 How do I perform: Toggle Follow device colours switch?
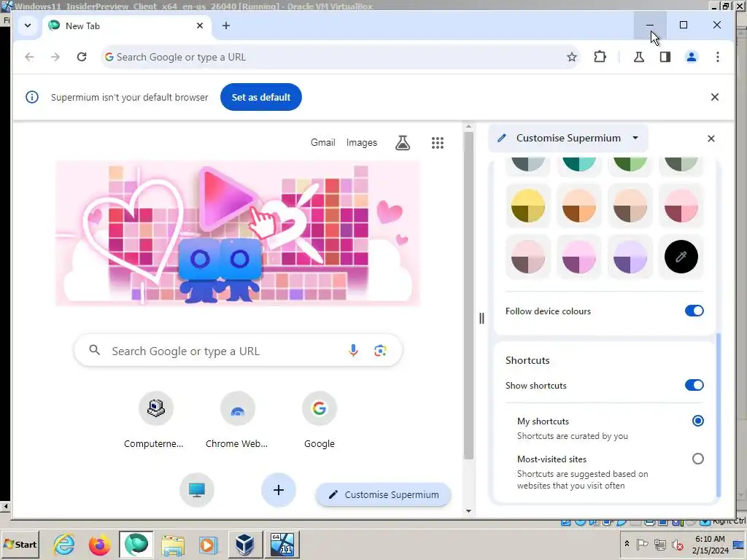[x=694, y=311]
